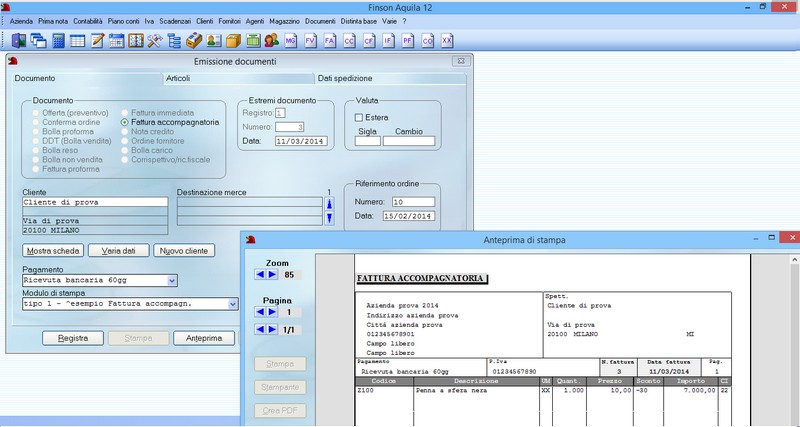
Task: Increase zoom with right arrow
Action: pos(272,274)
